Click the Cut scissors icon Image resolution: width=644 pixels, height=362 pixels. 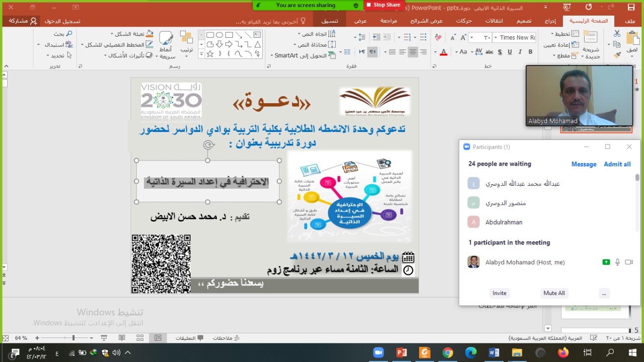[617, 33]
